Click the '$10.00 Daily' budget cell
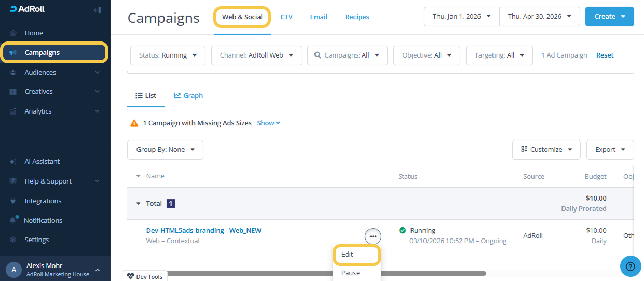Image resolution: width=644 pixels, height=281 pixels. click(595, 236)
